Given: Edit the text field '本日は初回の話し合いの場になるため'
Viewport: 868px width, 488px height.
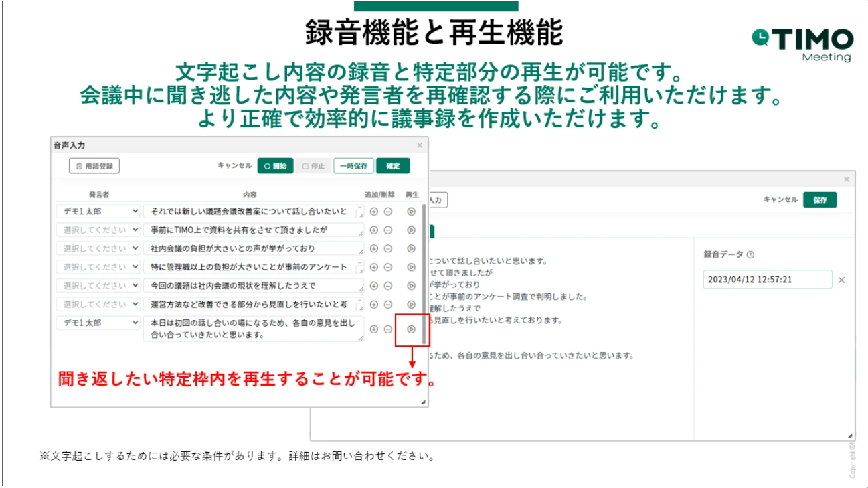Looking at the screenshot, I should 254,329.
